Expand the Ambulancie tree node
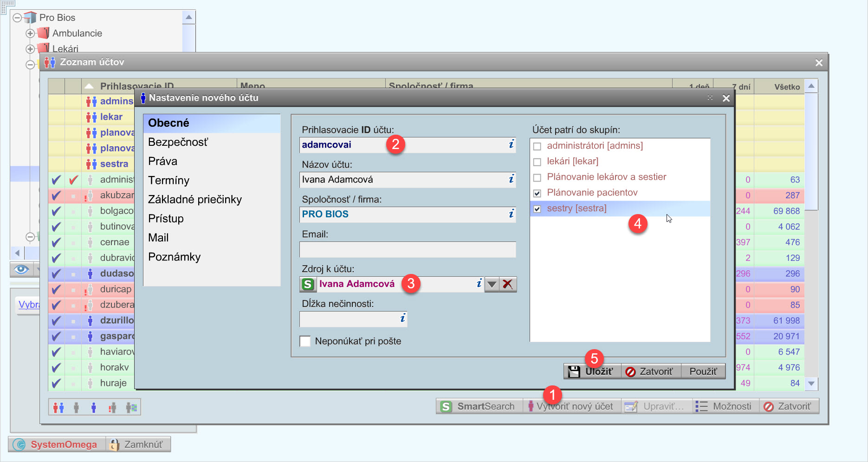This screenshot has width=868, height=462. pyautogui.click(x=30, y=33)
